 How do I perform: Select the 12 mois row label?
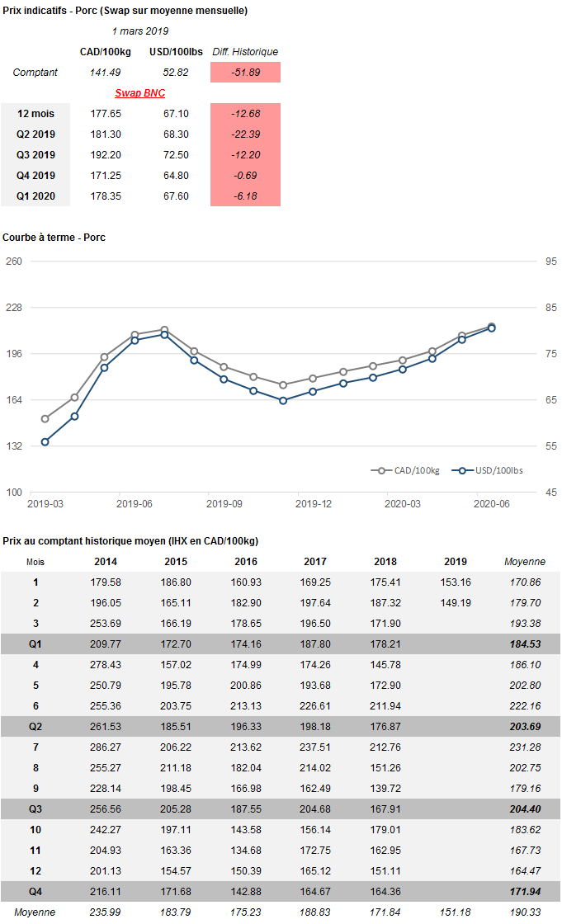[x=35, y=114]
